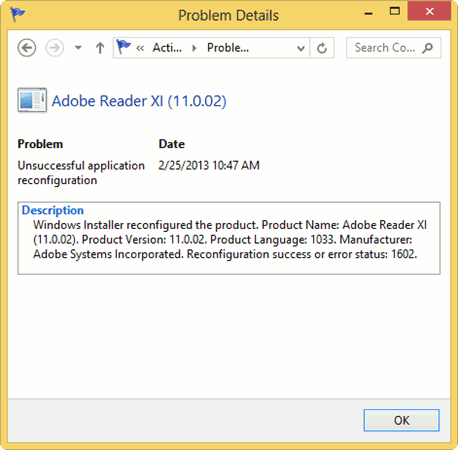Image resolution: width=458 pixels, height=450 pixels.
Task: Close the Problem Details window
Action: pyautogui.click(x=429, y=12)
